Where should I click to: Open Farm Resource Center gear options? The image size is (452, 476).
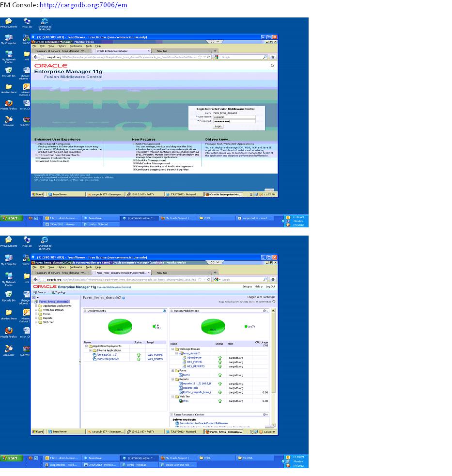[x=265, y=414]
